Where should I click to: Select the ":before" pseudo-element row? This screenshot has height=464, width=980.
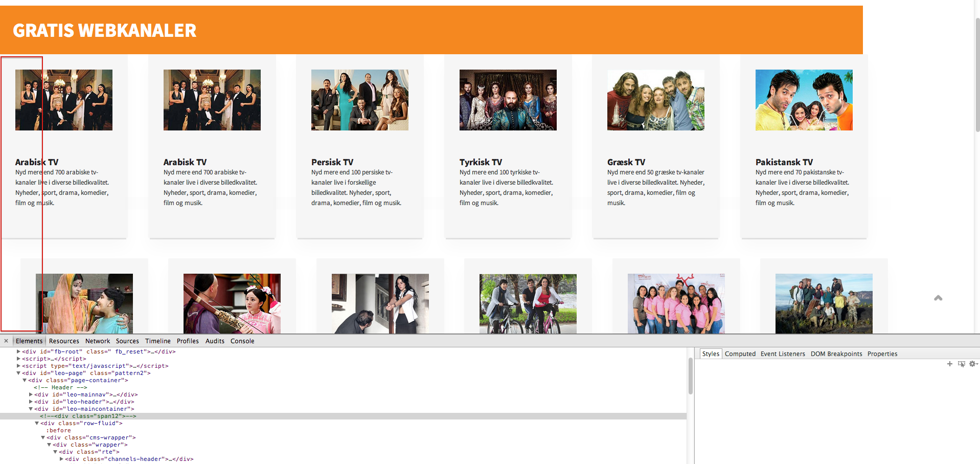click(x=58, y=430)
